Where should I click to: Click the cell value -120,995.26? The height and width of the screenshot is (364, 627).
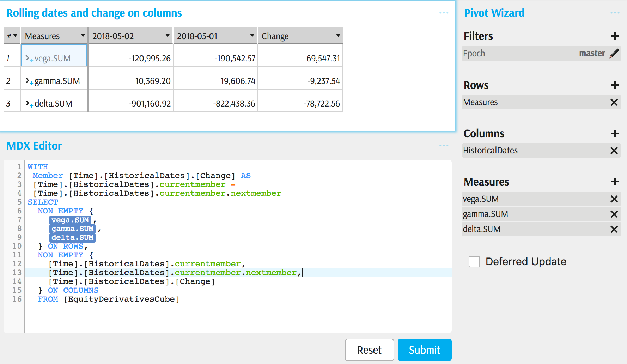[150, 59]
